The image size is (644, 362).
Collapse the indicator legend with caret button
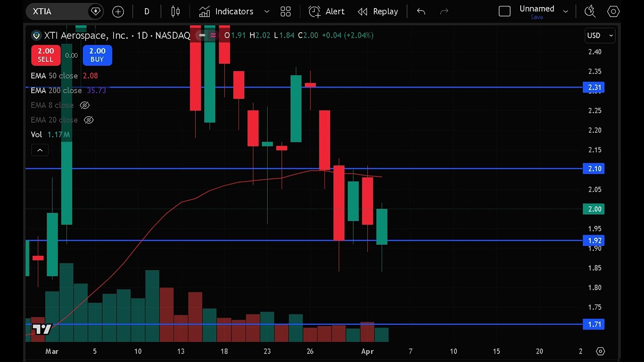click(40, 150)
